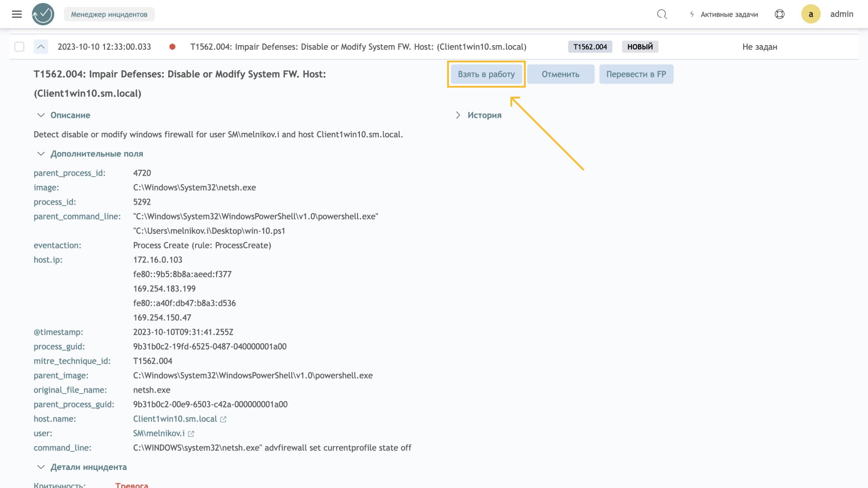This screenshot has width=868, height=488.
Task: Click the Взять в работу button
Action: pyautogui.click(x=486, y=74)
